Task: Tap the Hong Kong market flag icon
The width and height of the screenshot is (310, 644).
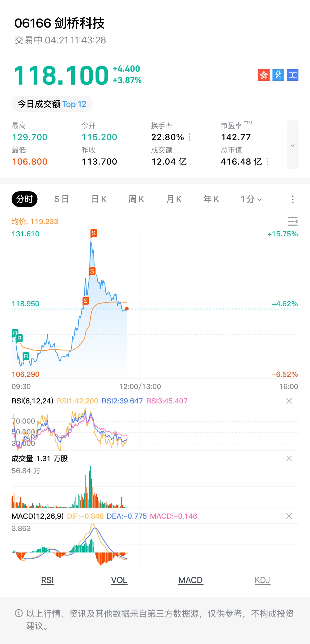Action: pos(264,75)
